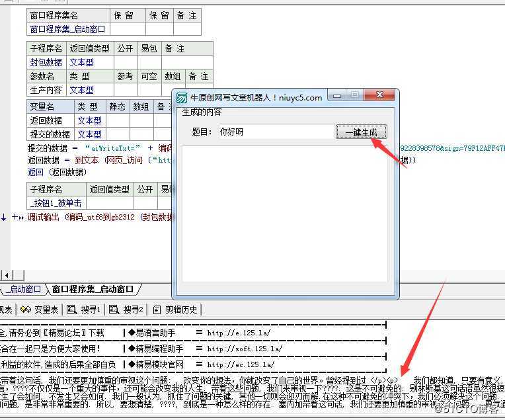Click the horizontal scrollbar left arrow
The height and width of the screenshot is (420, 505).
(7, 275)
